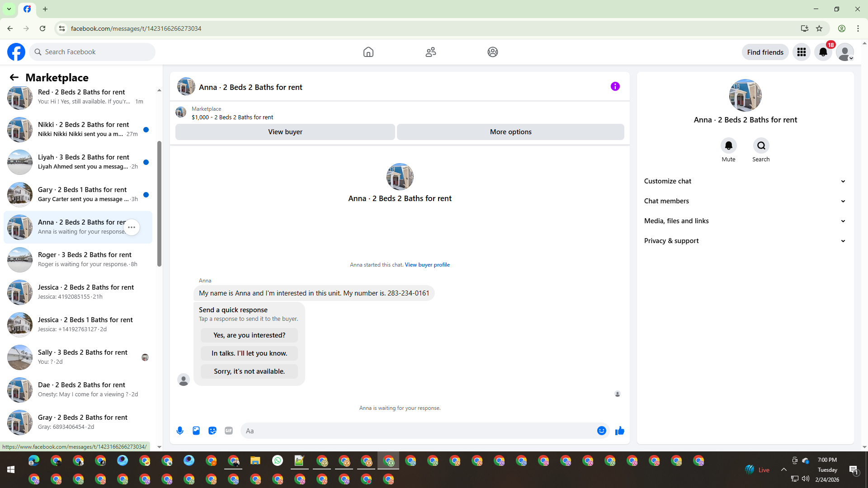The image size is (868, 488).
Task: Attach a photo using the image icon
Action: point(196,431)
